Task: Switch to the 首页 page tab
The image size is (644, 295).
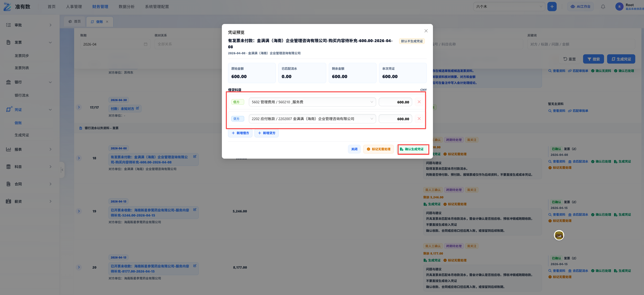Action: pos(75,22)
